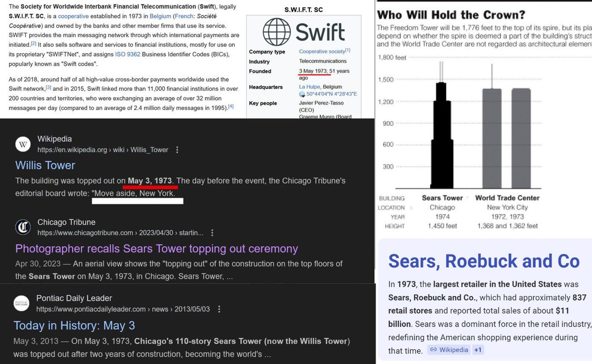Click the 'Pontiac Daily Leader' site name
592x364 pixels.
[74, 298]
